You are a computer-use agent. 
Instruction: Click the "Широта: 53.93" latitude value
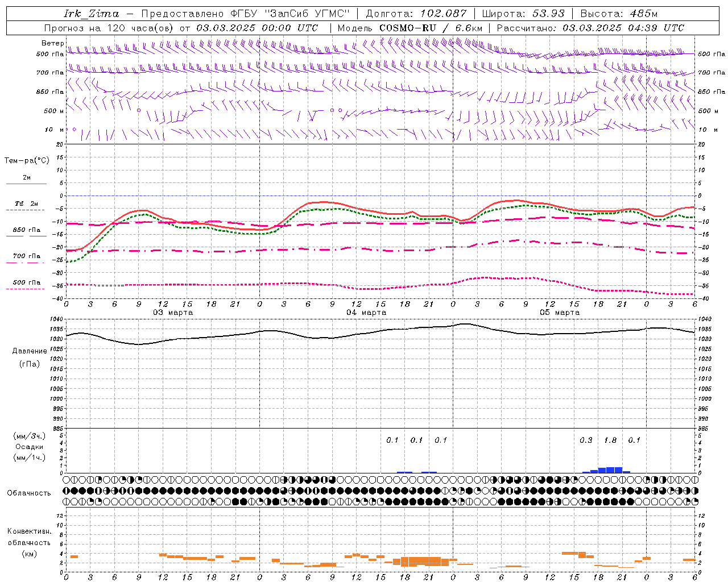coord(523,14)
